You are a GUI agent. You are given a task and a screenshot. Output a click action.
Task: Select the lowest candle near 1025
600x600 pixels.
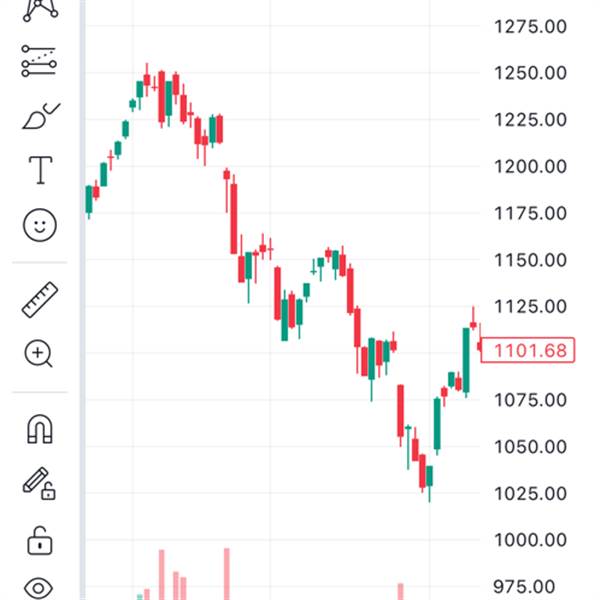pyautogui.click(x=430, y=477)
